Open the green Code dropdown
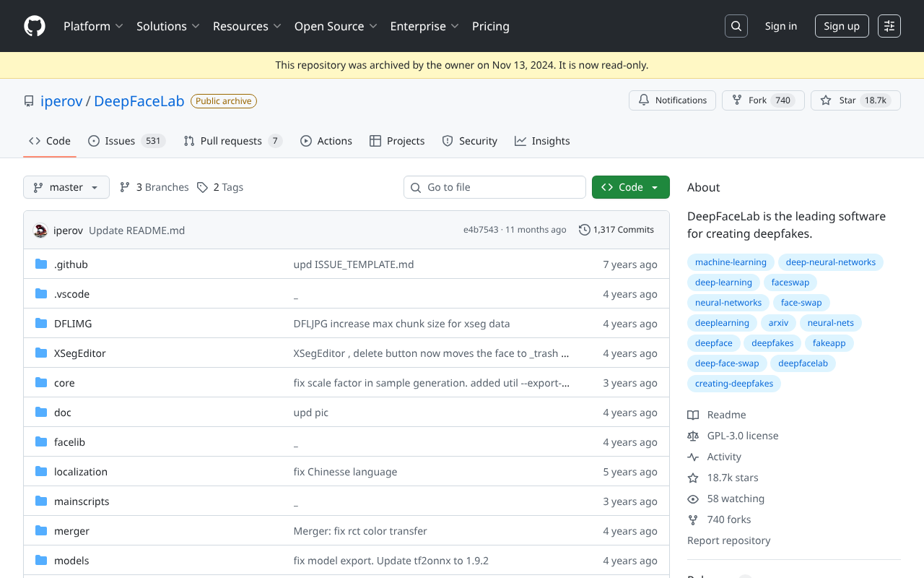This screenshot has height=578, width=924. click(x=630, y=187)
